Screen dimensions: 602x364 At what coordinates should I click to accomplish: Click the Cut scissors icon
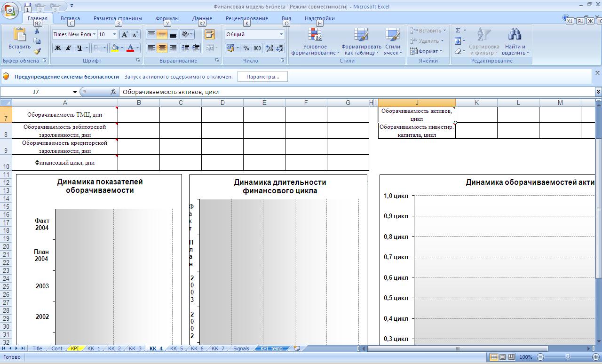(x=37, y=31)
